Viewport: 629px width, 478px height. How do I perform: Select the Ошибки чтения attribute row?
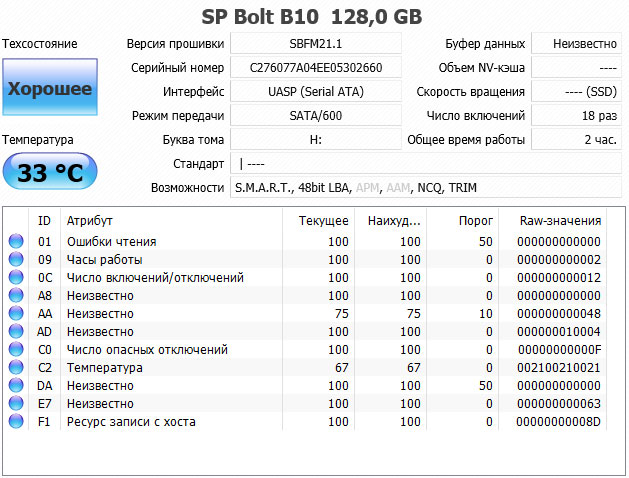pos(305,241)
